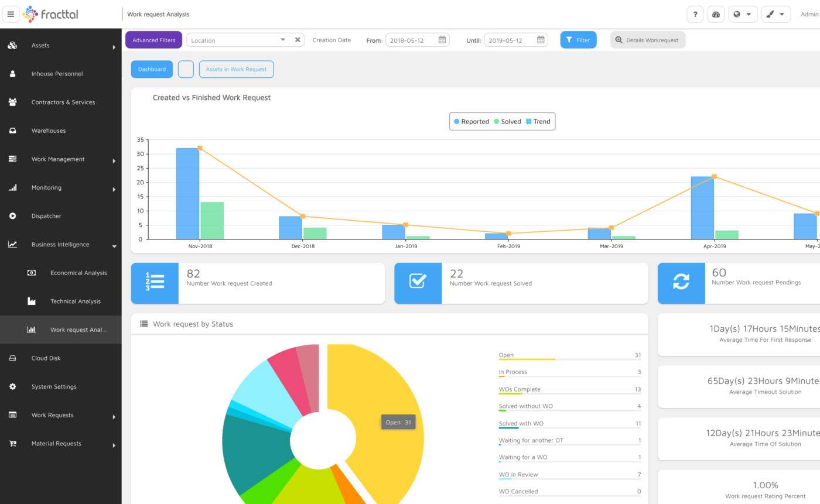Click the Dispatcher play icon in sidebar
Image resolution: width=820 pixels, height=504 pixels.
(12, 216)
